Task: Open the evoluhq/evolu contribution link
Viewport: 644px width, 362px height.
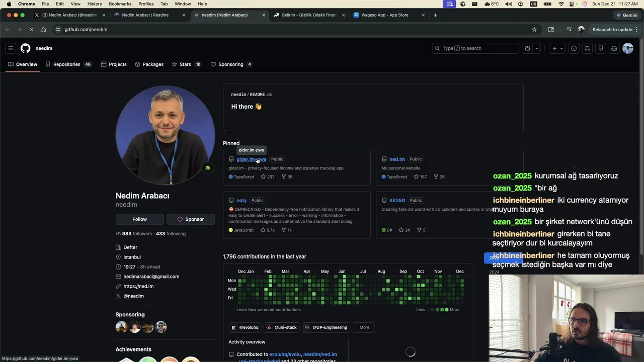Action: (285, 354)
